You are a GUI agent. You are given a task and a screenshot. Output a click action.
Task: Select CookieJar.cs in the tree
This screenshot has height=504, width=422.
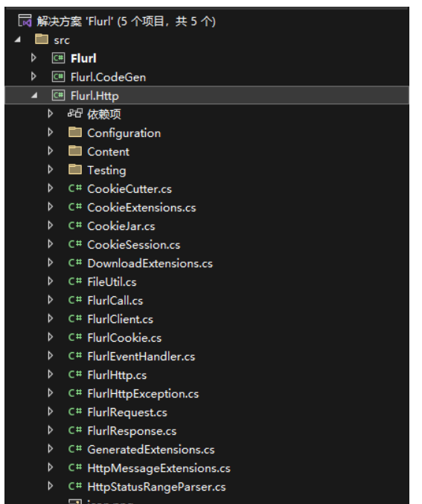click(121, 226)
